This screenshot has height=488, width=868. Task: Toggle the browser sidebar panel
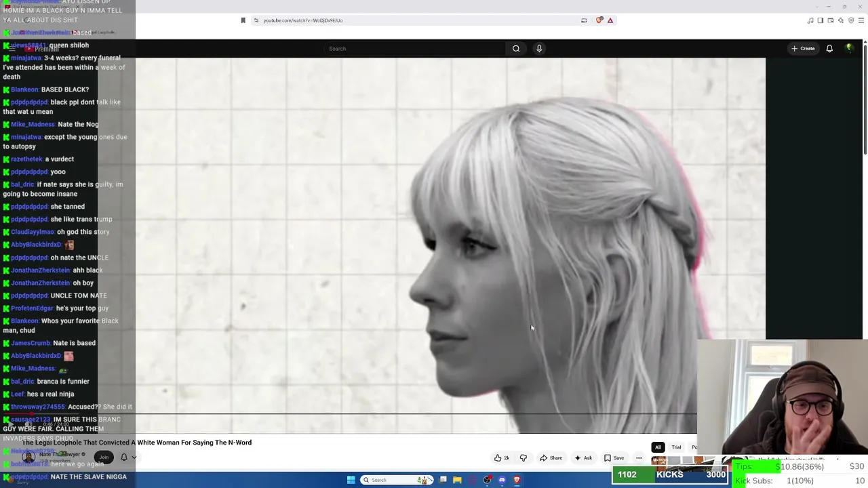tap(821, 20)
